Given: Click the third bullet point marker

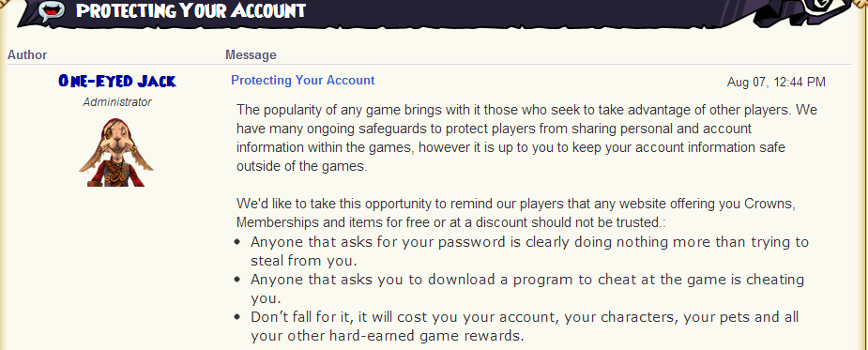Looking at the screenshot, I should coord(237,317).
